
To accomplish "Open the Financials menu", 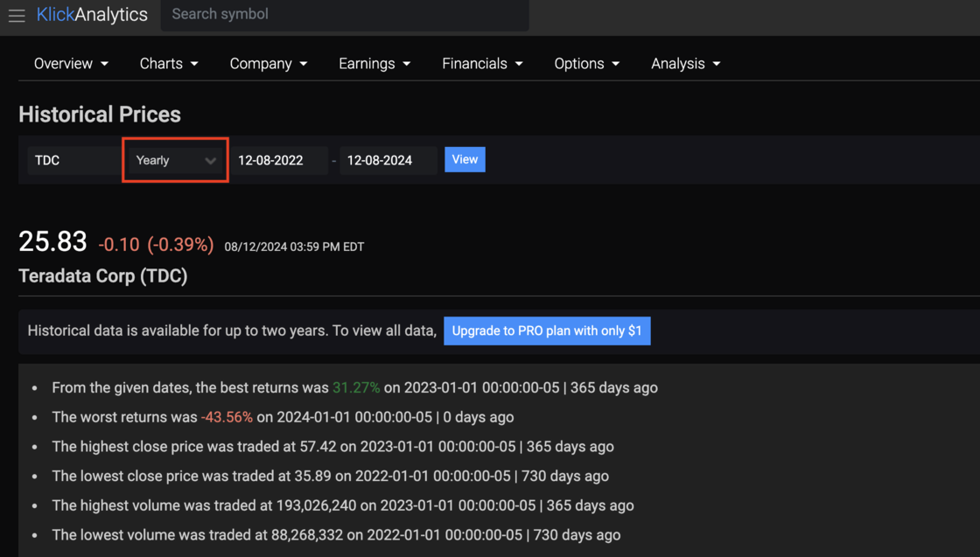I will [x=482, y=64].
